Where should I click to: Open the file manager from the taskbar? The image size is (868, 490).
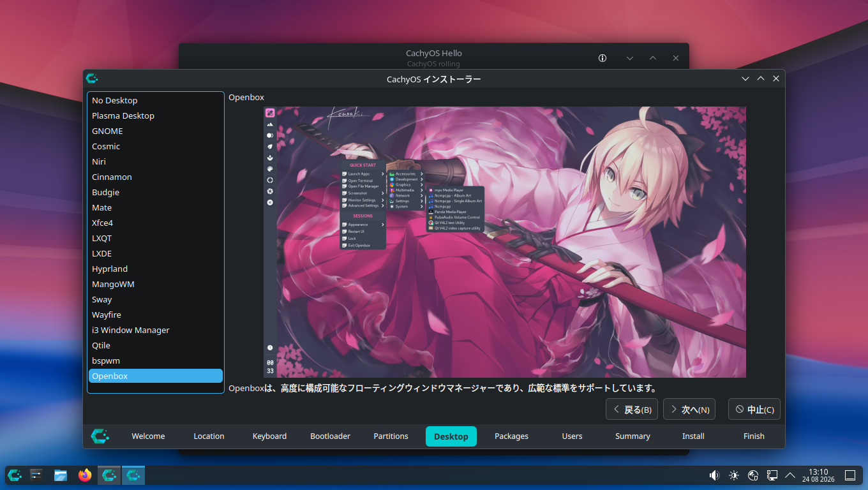click(61, 475)
